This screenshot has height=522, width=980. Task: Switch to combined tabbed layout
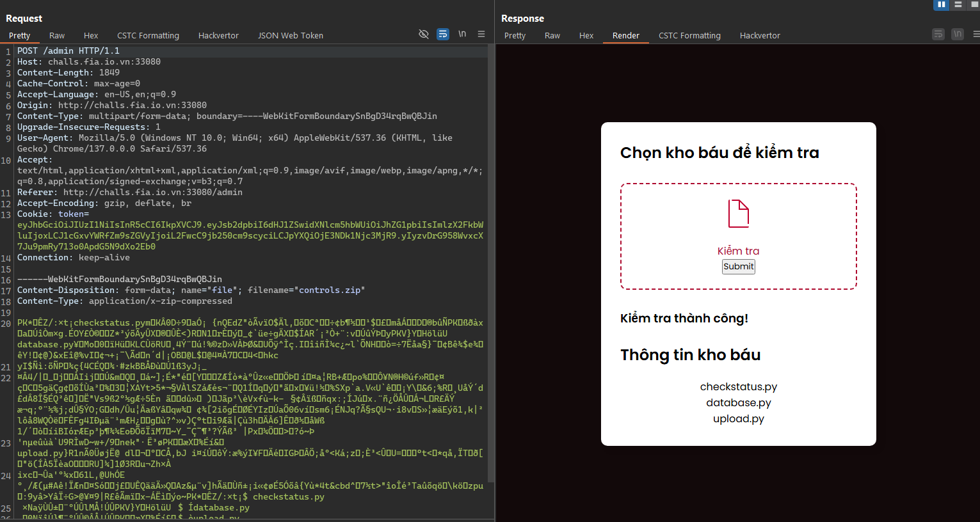click(975, 4)
